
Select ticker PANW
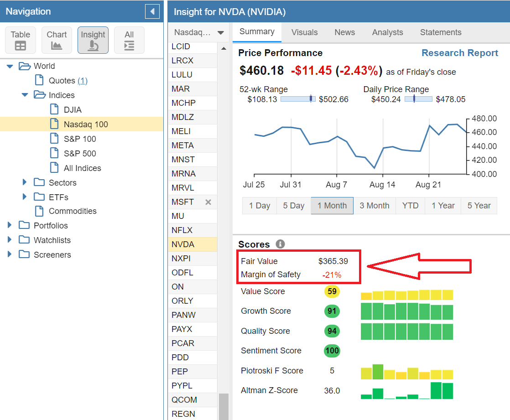click(x=193, y=315)
